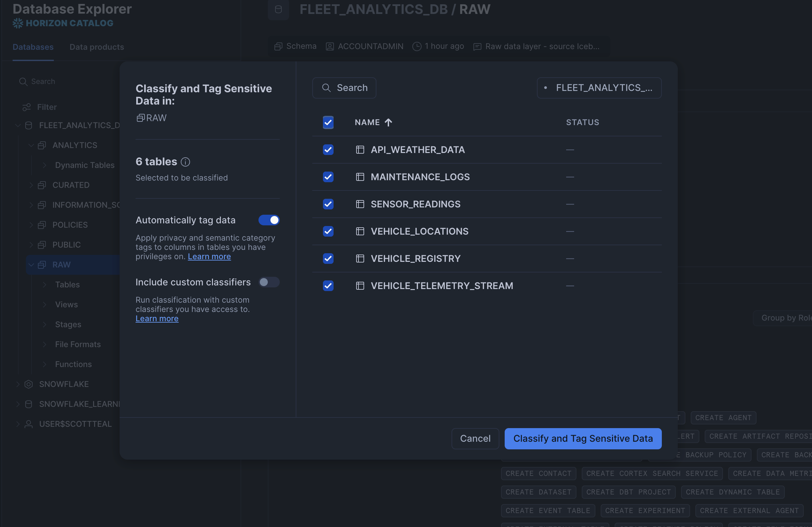Click 'Classify and Tag Sensitive Data' button
This screenshot has height=527, width=812.
[583, 438]
